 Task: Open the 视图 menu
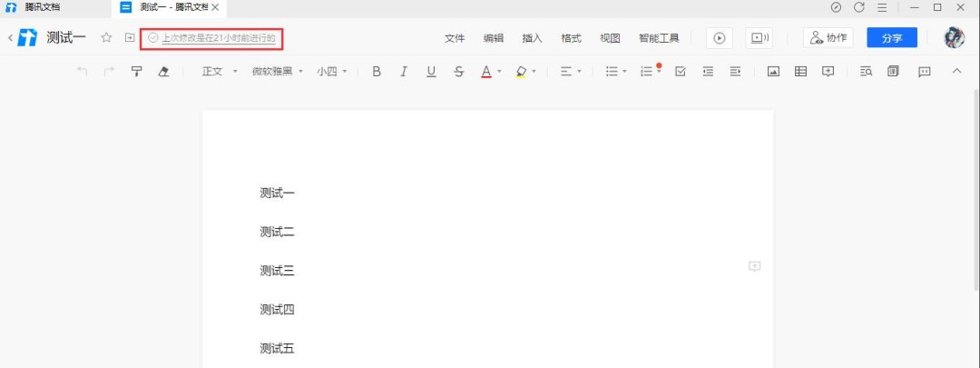[x=610, y=38]
